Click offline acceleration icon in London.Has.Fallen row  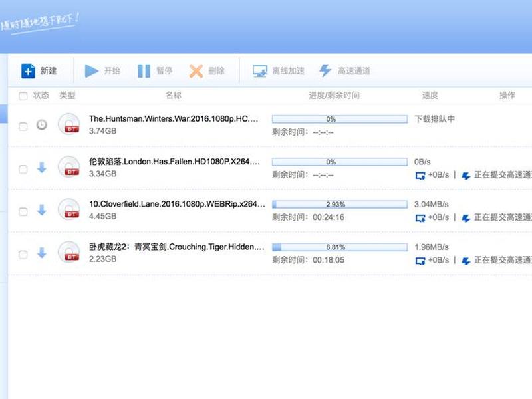[x=420, y=176]
